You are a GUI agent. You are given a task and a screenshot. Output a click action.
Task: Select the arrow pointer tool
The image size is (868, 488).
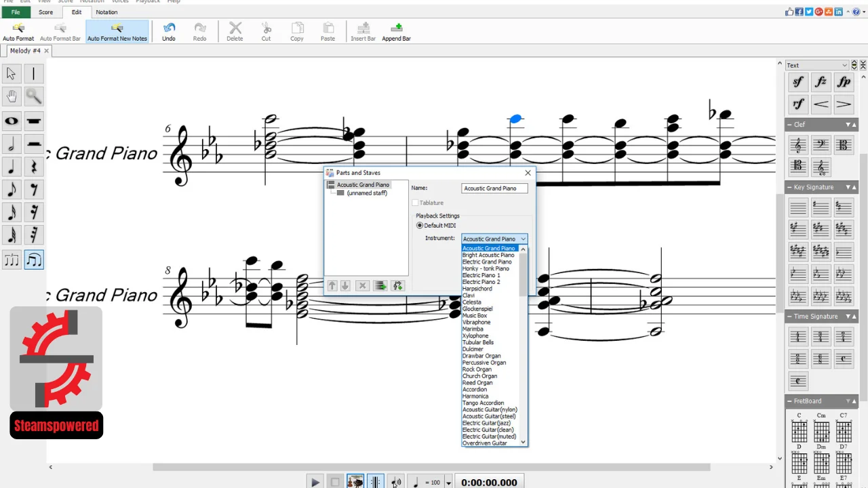point(12,73)
